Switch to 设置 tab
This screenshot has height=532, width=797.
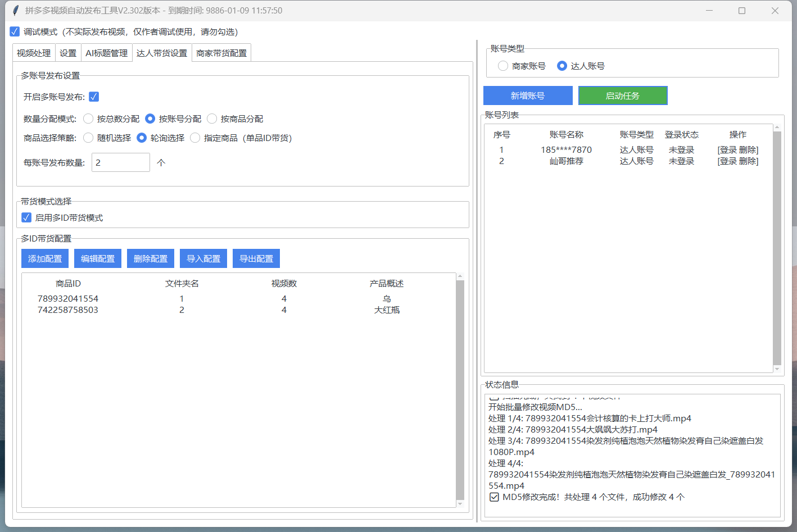coord(68,53)
